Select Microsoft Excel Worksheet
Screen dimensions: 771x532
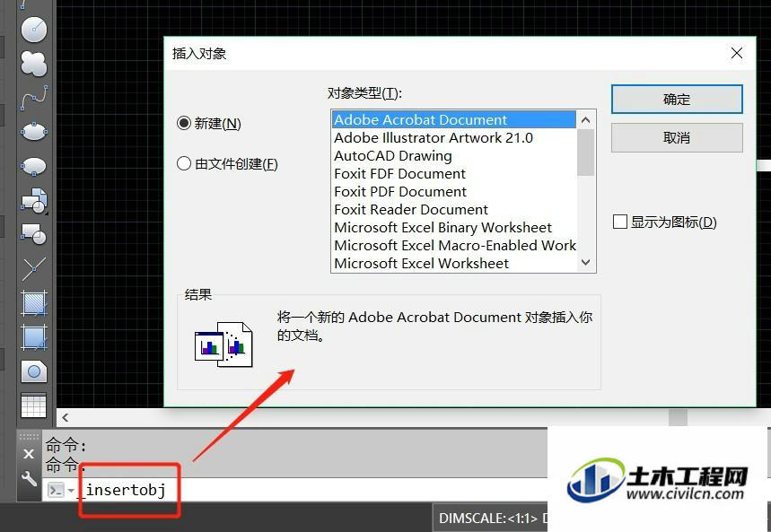(454, 263)
